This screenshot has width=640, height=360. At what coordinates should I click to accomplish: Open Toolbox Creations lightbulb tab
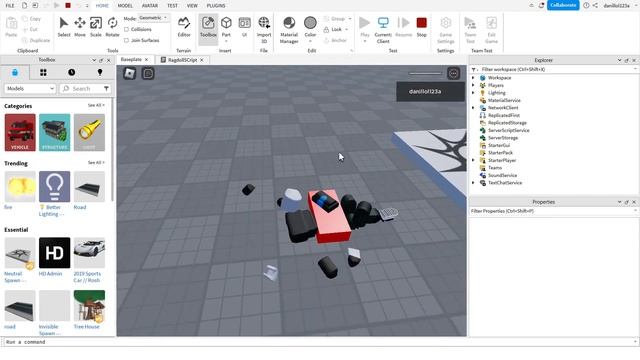pyautogui.click(x=100, y=72)
